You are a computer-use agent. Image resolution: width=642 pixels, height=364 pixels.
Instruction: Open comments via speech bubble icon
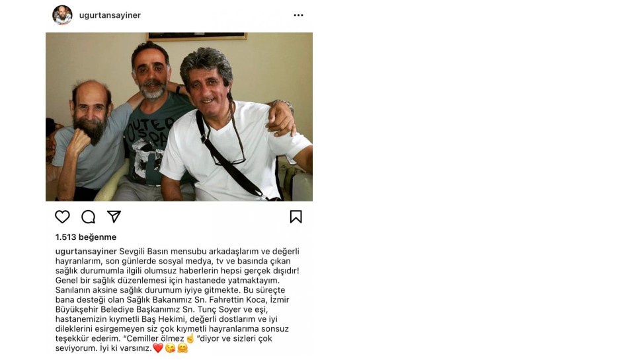[88, 217]
